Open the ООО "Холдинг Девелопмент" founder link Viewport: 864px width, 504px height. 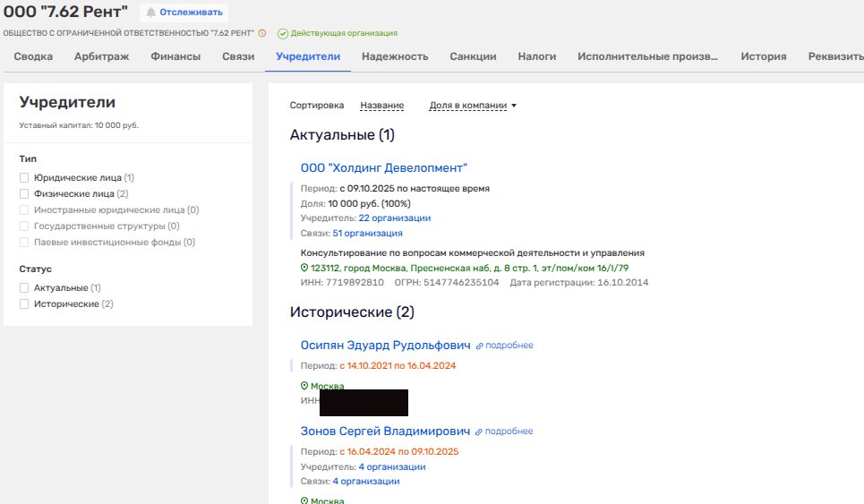(x=384, y=168)
